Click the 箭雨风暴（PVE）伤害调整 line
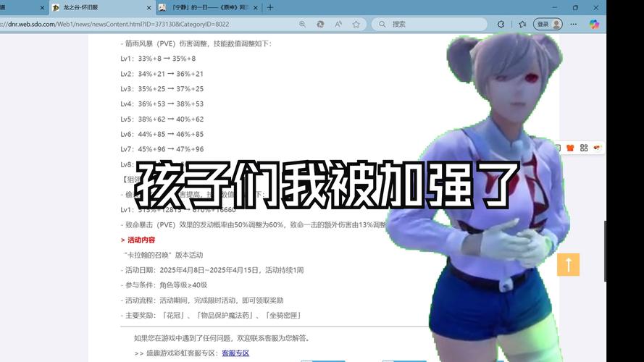Viewport: 644px width, 362px height. pos(196,43)
